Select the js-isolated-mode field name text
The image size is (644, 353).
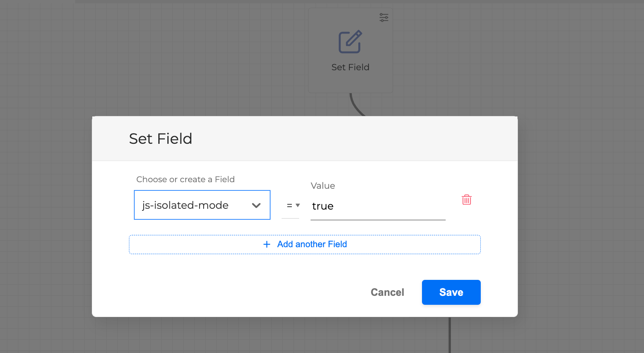point(185,206)
